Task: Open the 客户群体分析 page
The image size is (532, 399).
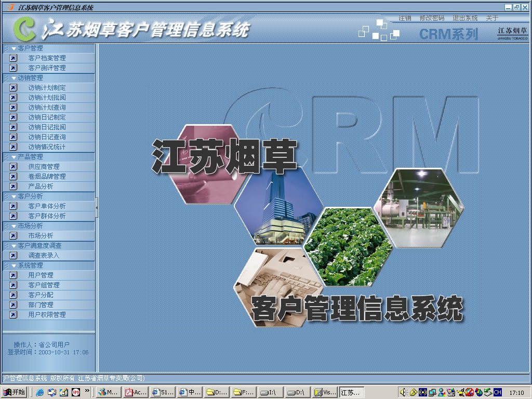Action: (x=47, y=216)
